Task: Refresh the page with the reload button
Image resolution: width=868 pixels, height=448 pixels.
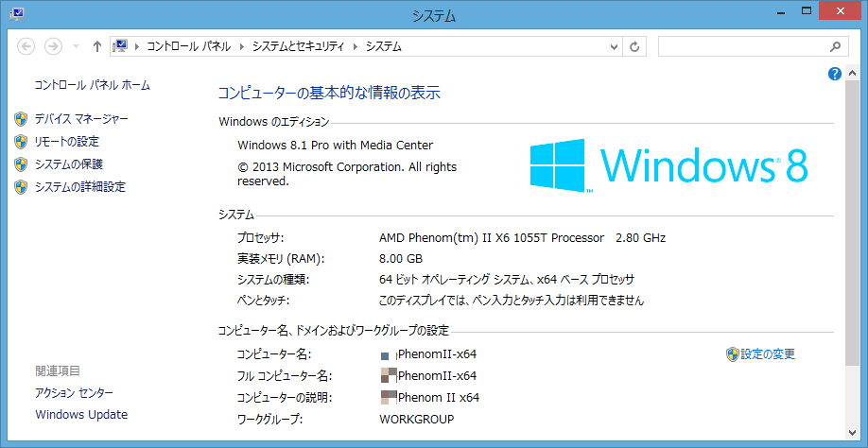Action: click(635, 47)
